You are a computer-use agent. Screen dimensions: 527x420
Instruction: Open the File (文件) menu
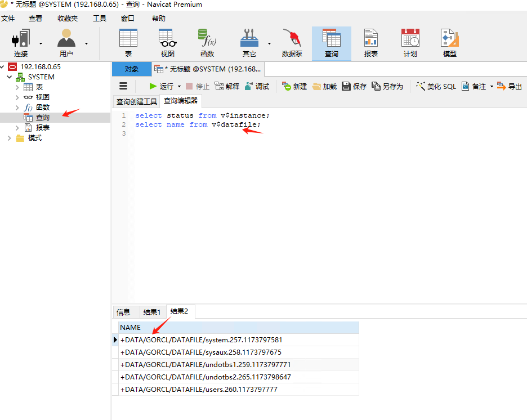pyautogui.click(x=8, y=19)
